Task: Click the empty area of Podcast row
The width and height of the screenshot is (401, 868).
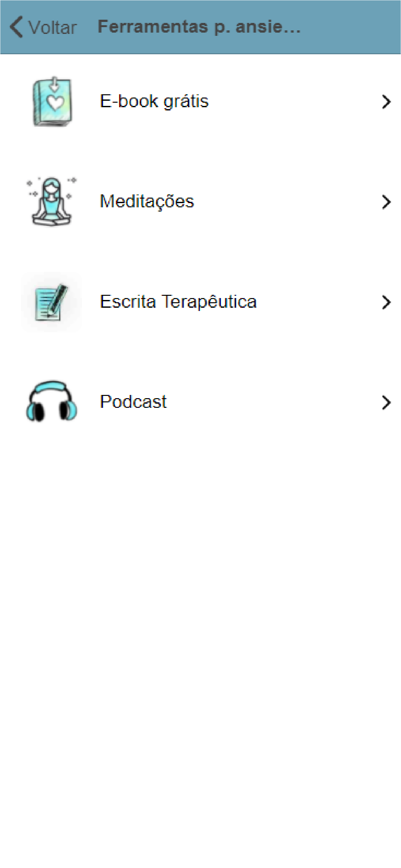Action: (x=273, y=402)
